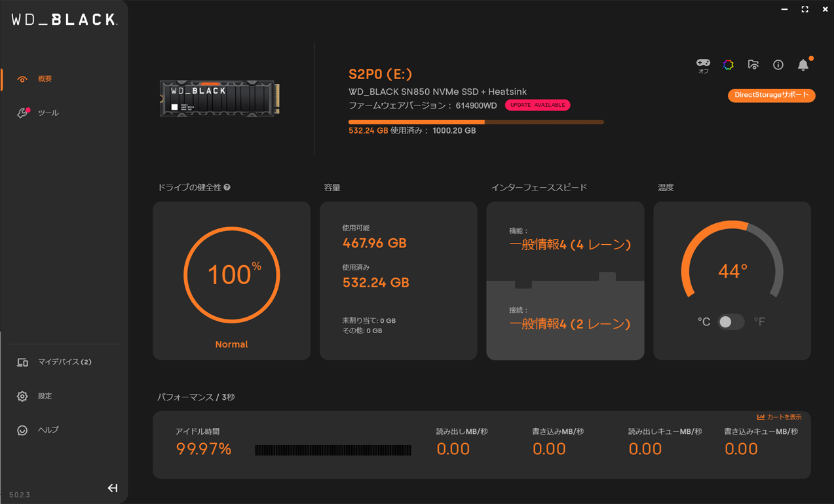Click 書き込みMB/秒 write speed value
Image resolution: width=834 pixels, height=504 pixels.
pyautogui.click(x=549, y=449)
